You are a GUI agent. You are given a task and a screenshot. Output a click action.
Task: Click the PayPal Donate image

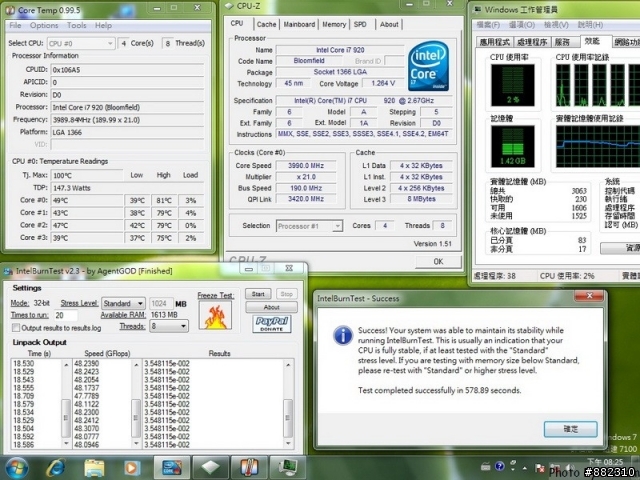pyautogui.click(x=272, y=324)
